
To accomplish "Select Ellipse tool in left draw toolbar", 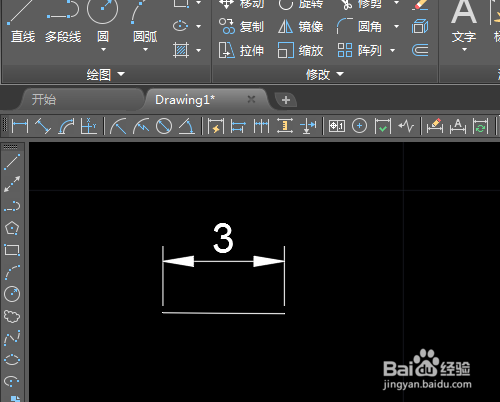I will (12, 360).
